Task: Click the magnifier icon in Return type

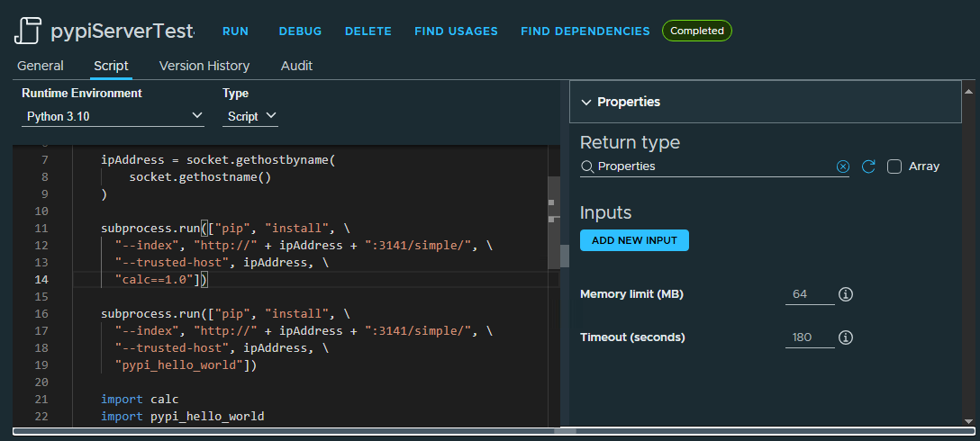Action: (x=587, y=166)
